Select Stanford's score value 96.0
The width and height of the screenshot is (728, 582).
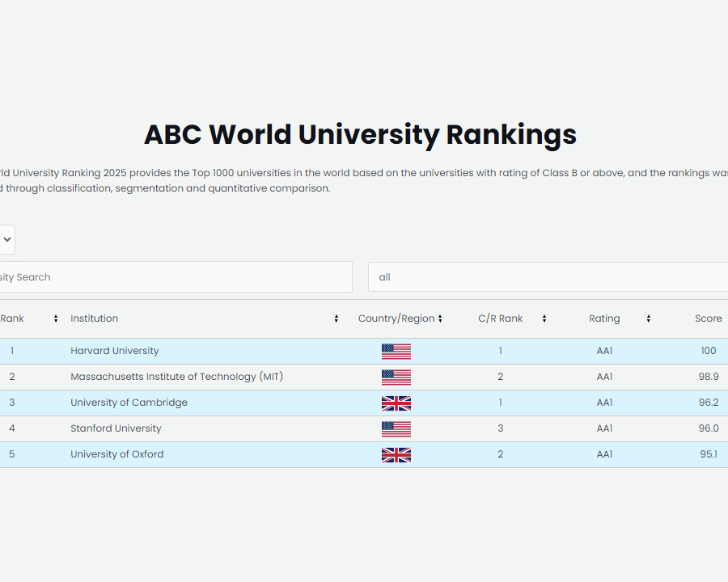point(709,428)
